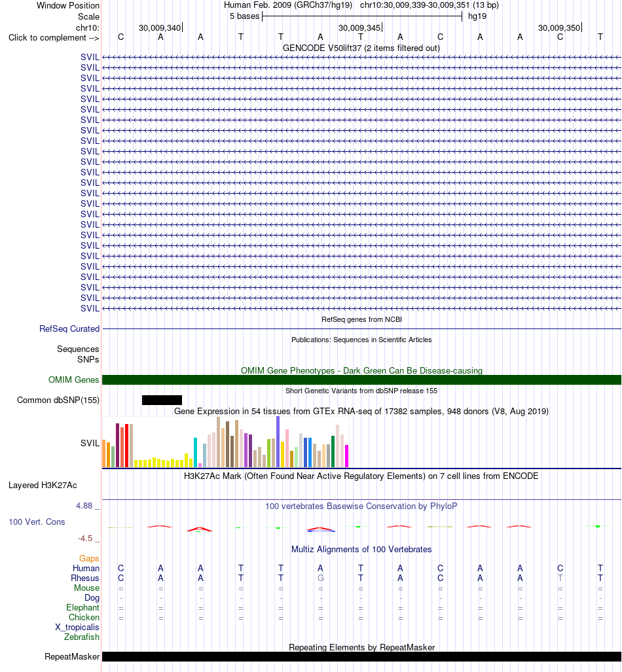
Task: Click the tallest violet bar in GTEx chart
Action: point(278,442)
